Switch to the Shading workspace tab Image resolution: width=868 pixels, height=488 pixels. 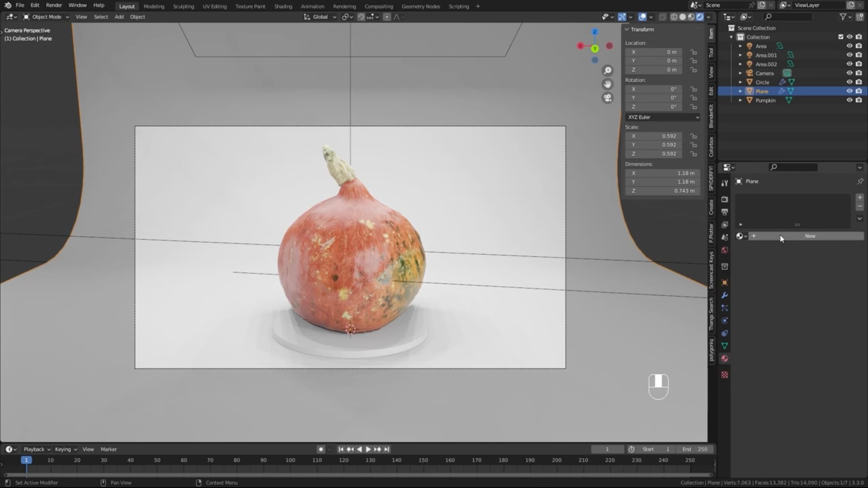click(283, 6)
